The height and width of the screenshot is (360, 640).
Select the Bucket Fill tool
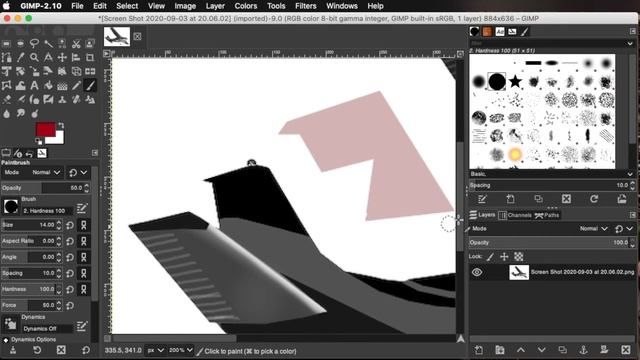(x=48, y=85)
